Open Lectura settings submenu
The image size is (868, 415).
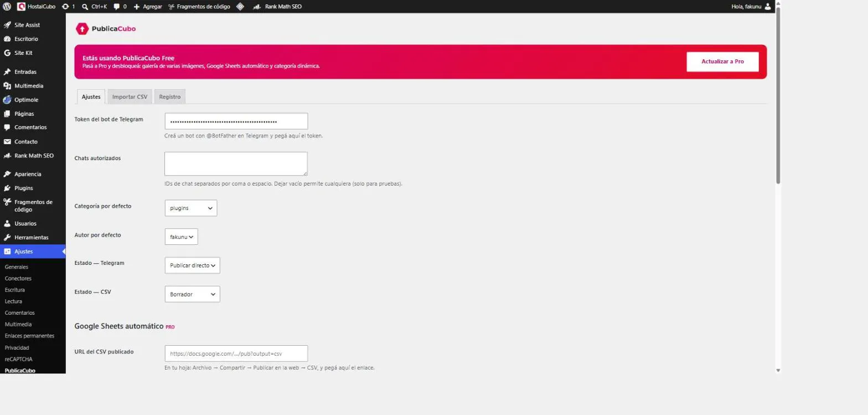(x=13, y=301)
